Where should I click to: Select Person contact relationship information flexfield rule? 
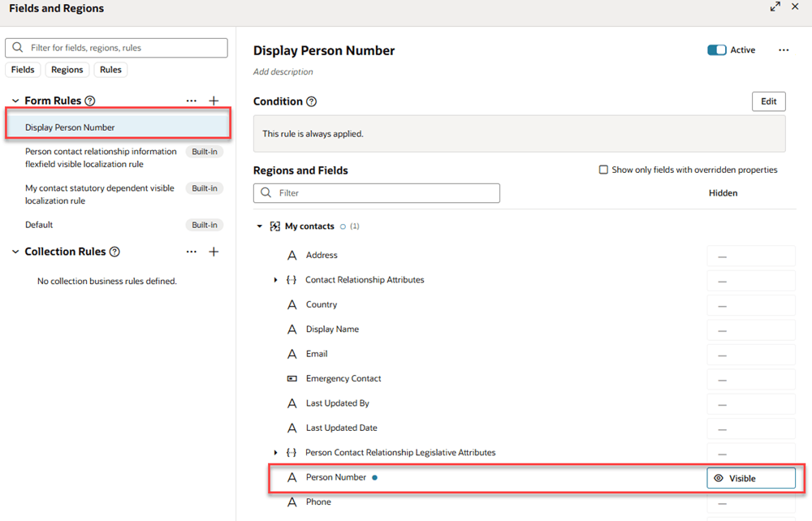click(x=101, y=157)
